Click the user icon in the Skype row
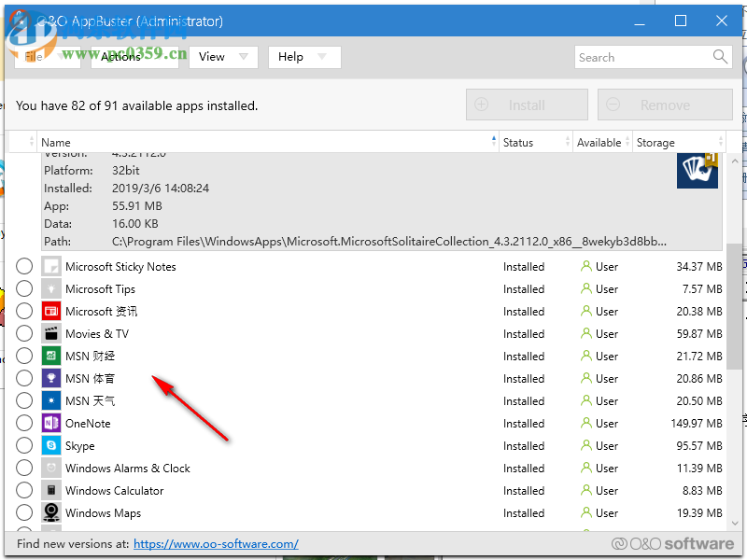Viewport: 747px width, 560px height. click(586, 446)
